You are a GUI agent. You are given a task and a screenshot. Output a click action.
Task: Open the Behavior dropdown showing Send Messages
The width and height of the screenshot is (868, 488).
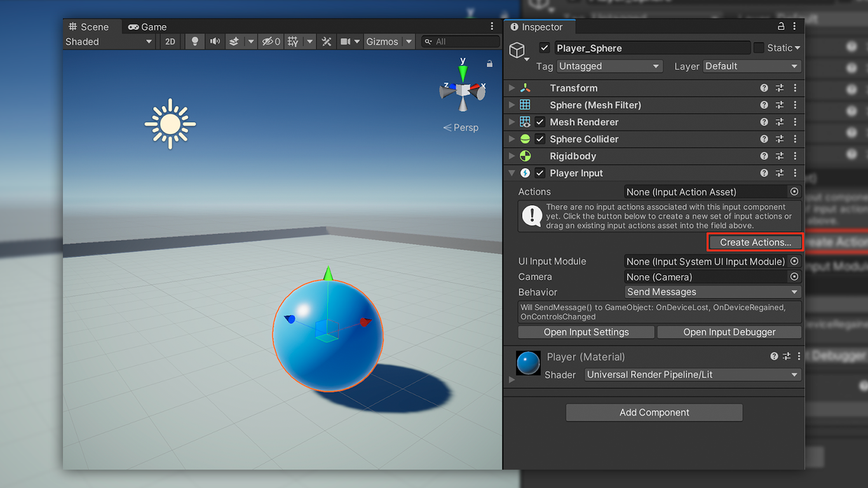[x=712, y=292]
